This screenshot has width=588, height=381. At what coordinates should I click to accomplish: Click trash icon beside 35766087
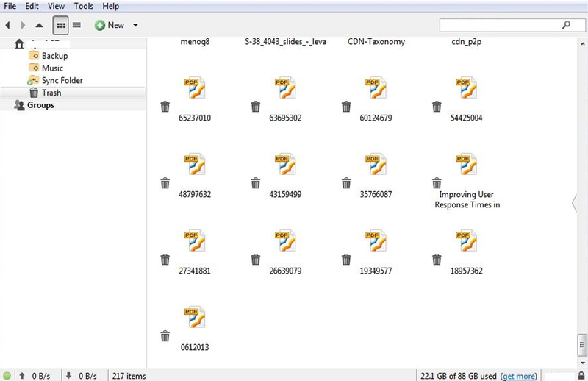click(x=346, y=183)
